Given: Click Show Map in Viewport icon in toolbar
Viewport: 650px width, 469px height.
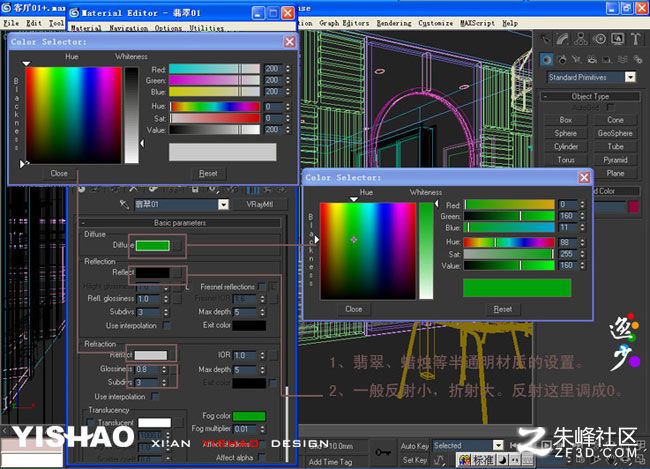Looking at the screenshot, I should coord(232,189).
